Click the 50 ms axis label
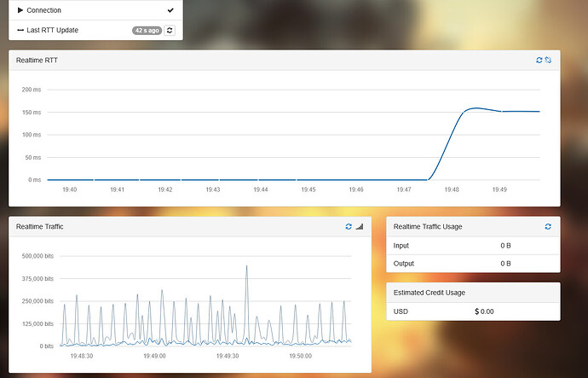Image resolution: width=588 pixels, height=378 pixels. coord(33,158)
